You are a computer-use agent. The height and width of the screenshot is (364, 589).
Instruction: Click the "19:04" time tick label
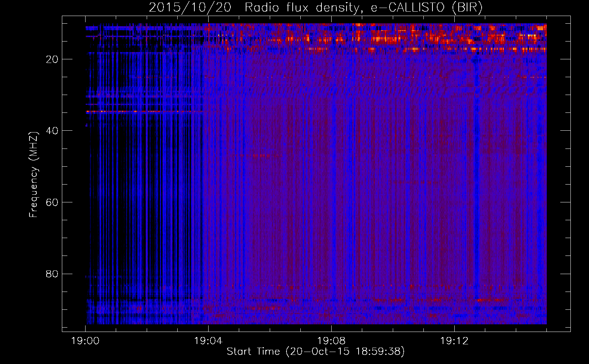(208, 341)
